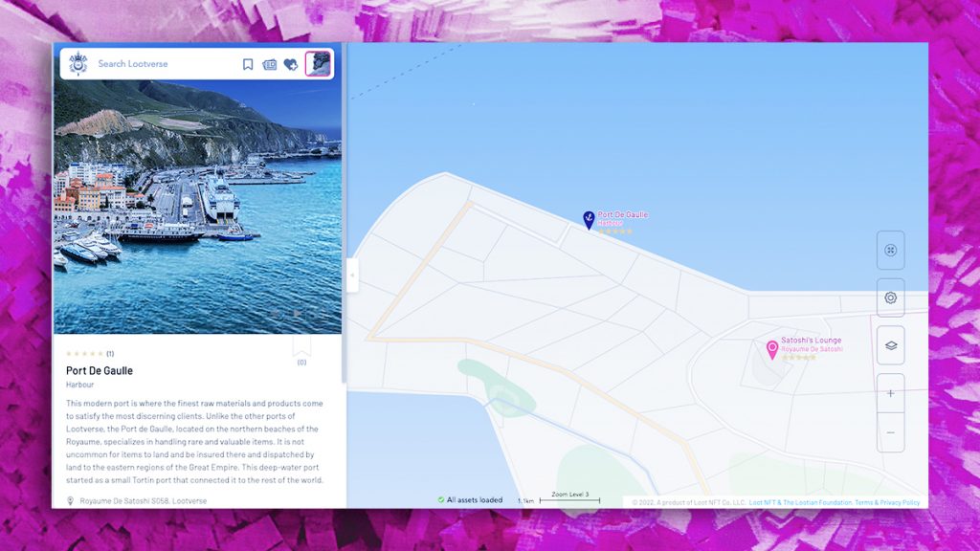Zoom out with the minus button
Screen dimensions: 980x551
[x=891, y=432]
